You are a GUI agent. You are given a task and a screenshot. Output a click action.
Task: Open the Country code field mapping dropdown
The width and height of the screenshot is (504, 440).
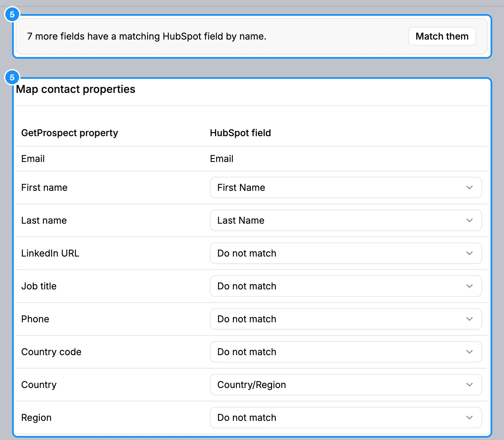[x=346, y=352]
